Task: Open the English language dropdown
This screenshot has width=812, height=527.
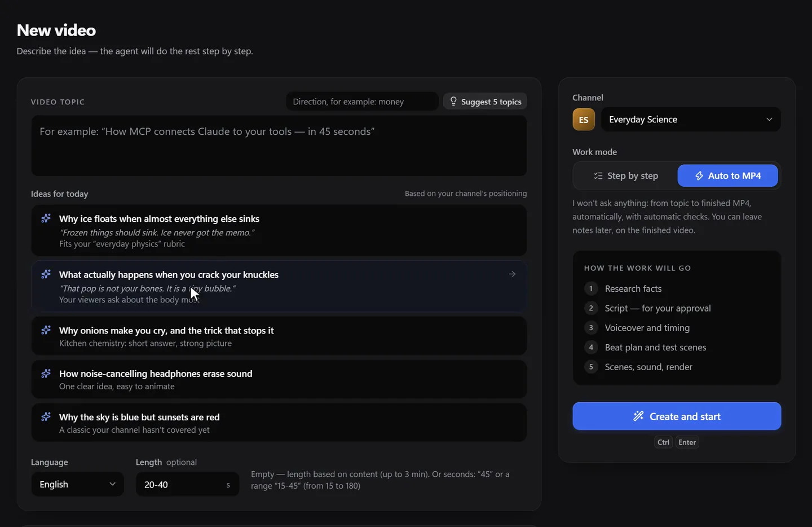Action: [77, 484]
